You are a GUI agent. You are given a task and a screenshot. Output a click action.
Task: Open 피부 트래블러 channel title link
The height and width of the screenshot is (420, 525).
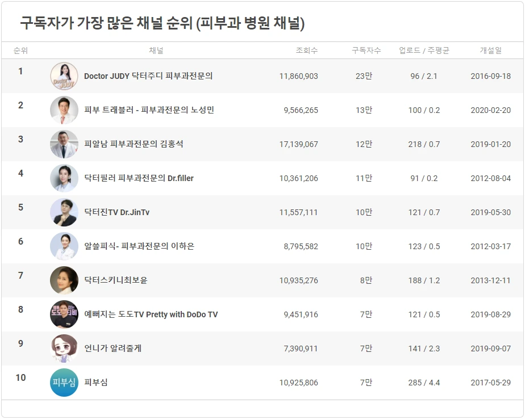[149, 110]
